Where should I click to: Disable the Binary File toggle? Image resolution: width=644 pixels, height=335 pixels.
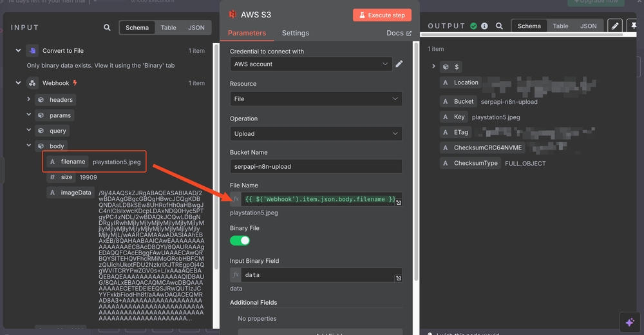240,240
